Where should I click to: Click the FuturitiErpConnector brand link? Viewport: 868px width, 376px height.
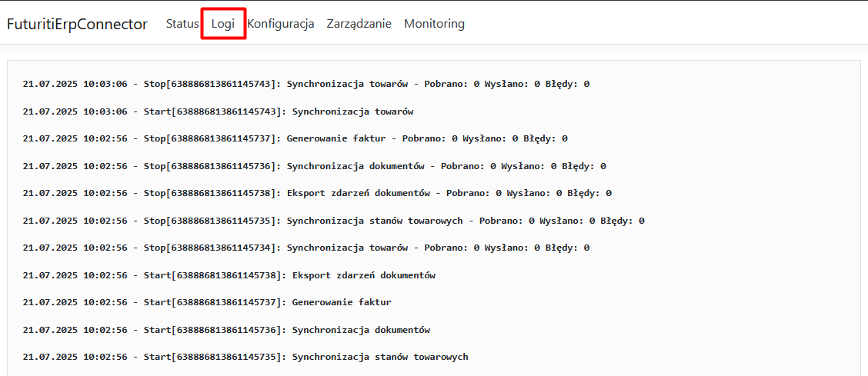pyautogui.click(x=77, y=24)
